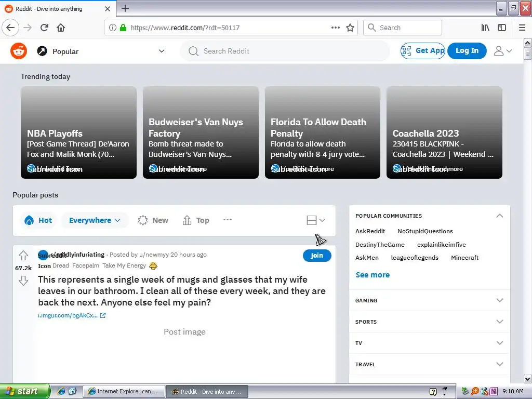Screen dimensions: 532x399
Task: Open the i.imgur.com post link
Action: click(x=72, y=315)
